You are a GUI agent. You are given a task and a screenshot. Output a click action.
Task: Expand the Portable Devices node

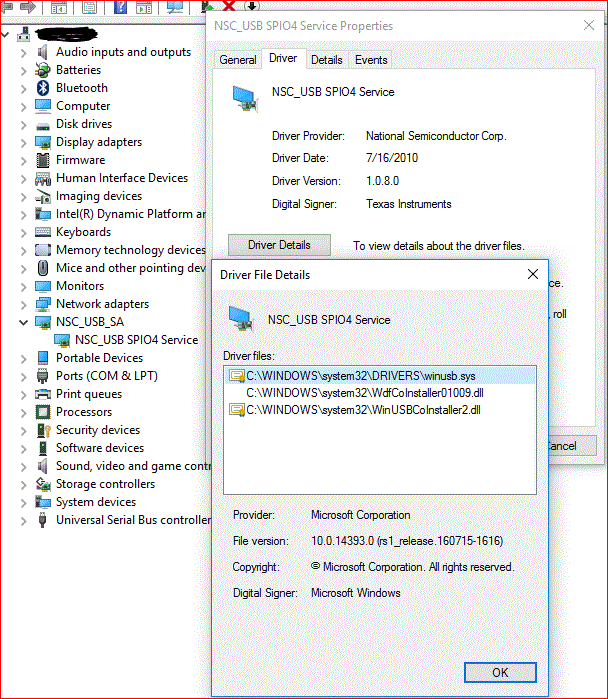coord(24,359)
